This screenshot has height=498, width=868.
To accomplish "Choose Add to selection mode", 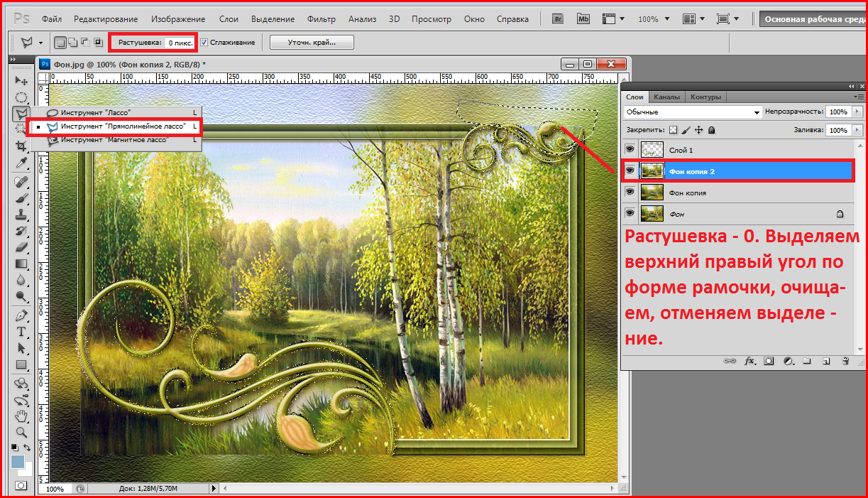I will (x=72, y=43).
